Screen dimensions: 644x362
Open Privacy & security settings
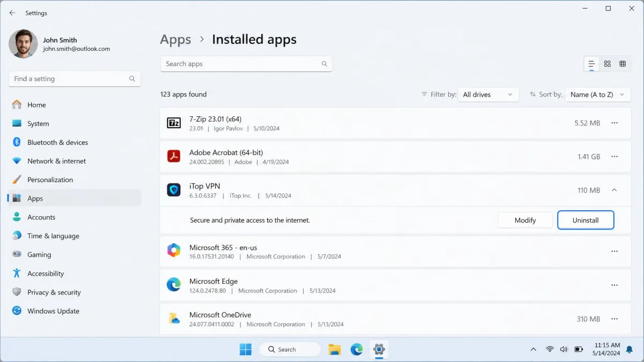pyautogui.click(x=75, y=292)
